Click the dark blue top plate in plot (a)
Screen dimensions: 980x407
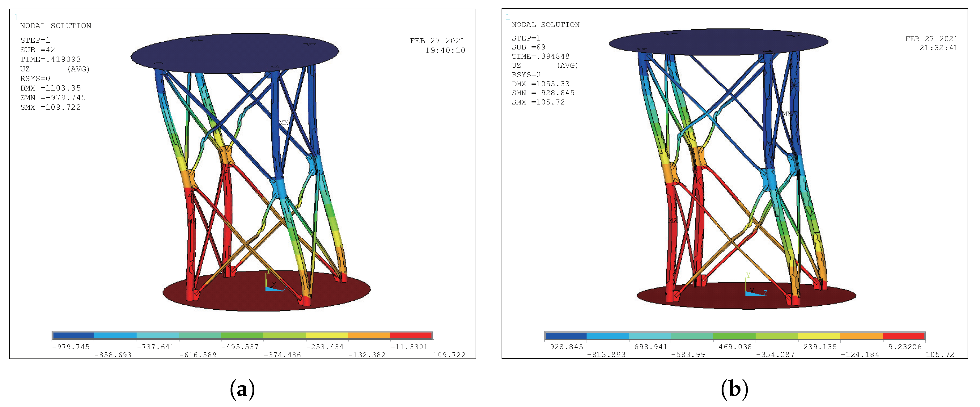(x=235, y=53)
